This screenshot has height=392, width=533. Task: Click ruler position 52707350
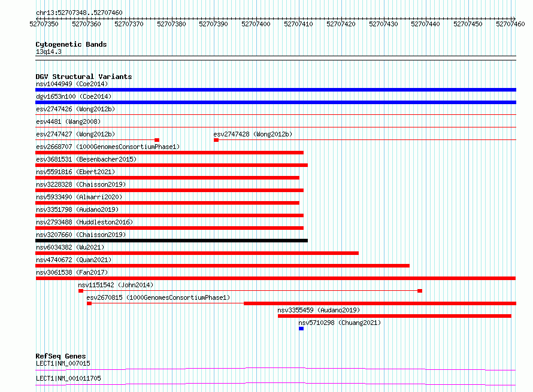44,24
